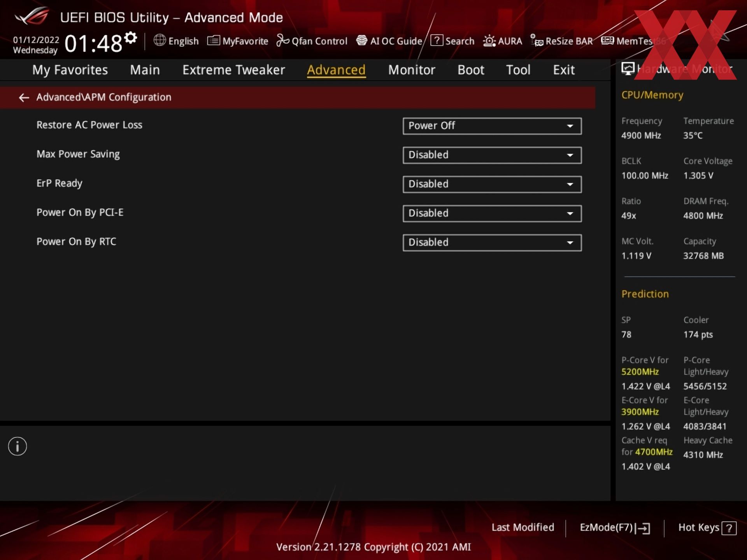Open Max Power Saving dropdown
This screenshot has width=747, height=560.
(x=492, y=155)
